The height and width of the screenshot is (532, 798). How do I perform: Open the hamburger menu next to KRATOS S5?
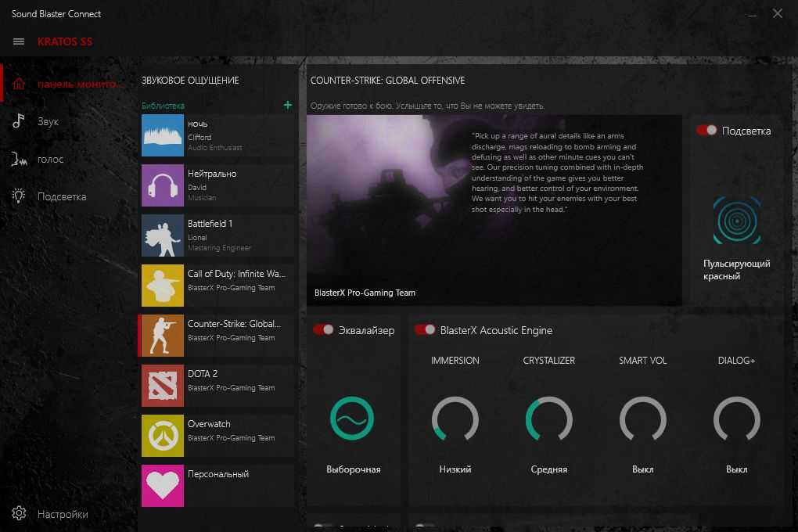click(x=19, y=41)
